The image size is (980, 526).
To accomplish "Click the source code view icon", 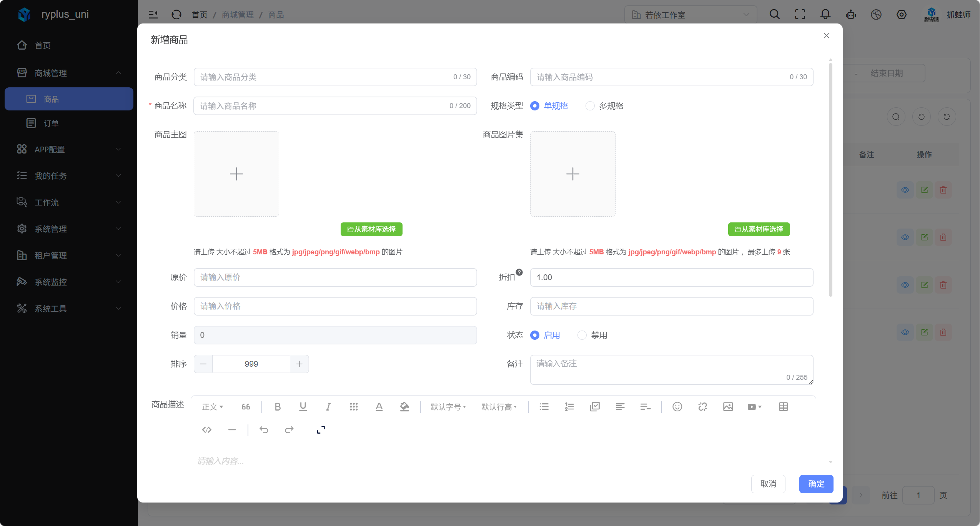I will [207, 430].
